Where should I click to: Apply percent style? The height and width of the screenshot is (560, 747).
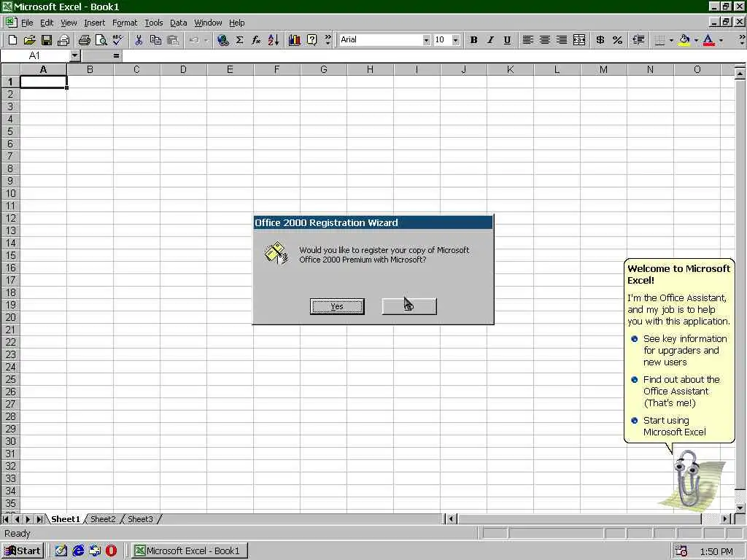click(x=617, y=41)
